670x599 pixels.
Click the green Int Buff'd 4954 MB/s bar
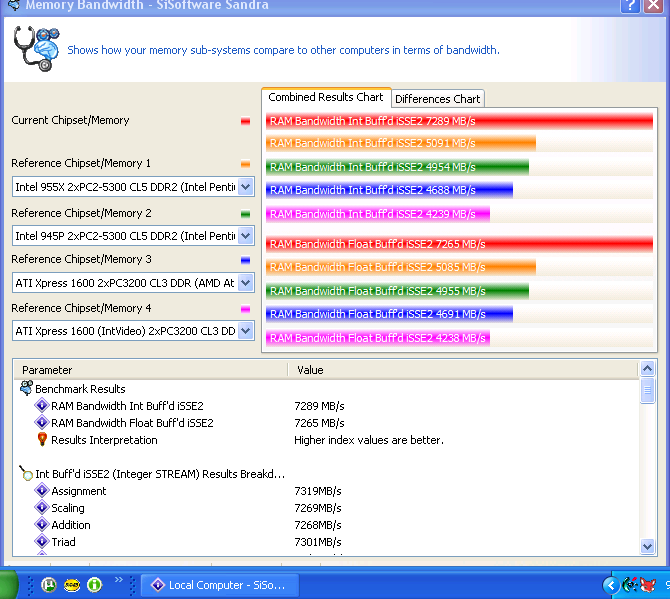[397, 167]
